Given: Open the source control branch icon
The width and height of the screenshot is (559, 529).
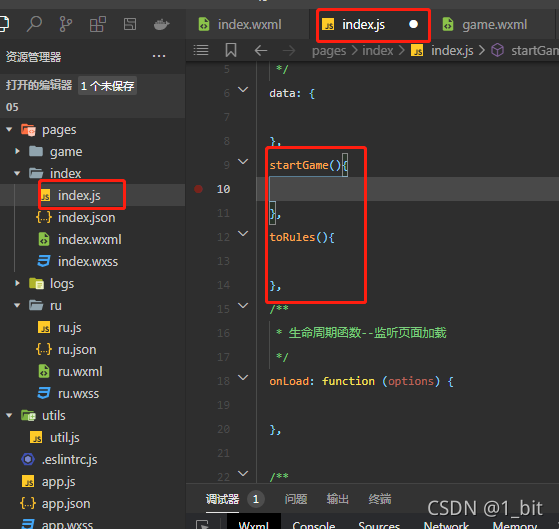Looking at the screenshot, I should point(66,24).
